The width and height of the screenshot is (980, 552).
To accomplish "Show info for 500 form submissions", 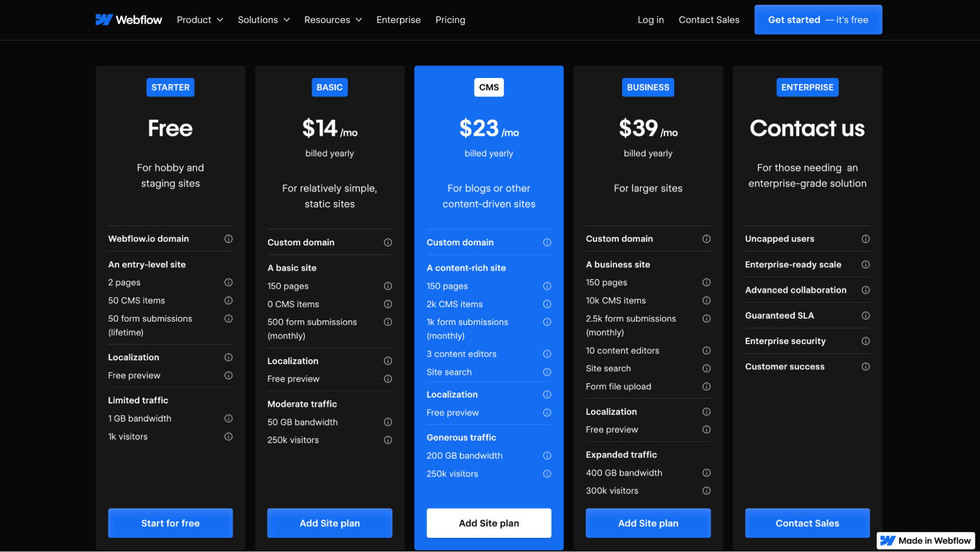I will tap(388, 322).
